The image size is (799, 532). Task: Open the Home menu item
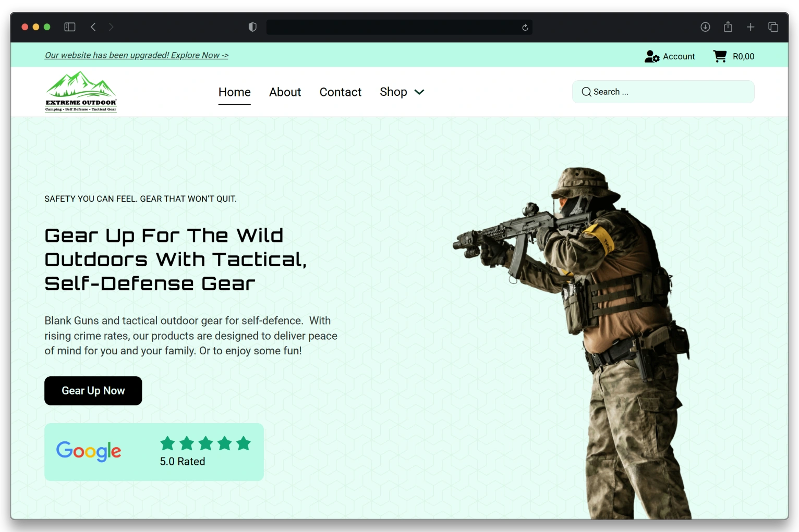234,92
